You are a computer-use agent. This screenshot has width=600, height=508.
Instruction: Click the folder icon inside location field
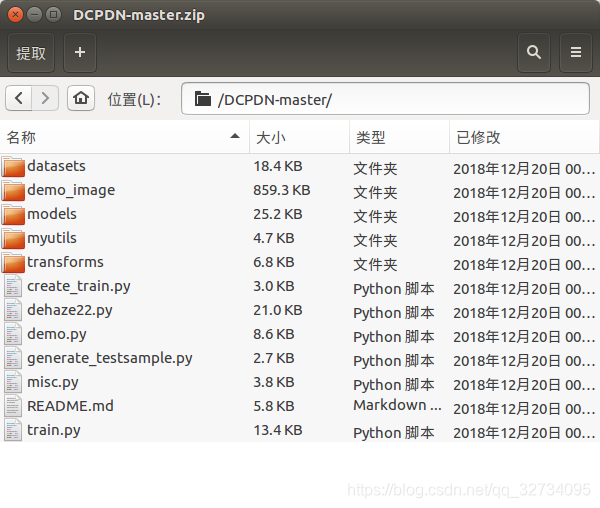[x=203, y=99]
